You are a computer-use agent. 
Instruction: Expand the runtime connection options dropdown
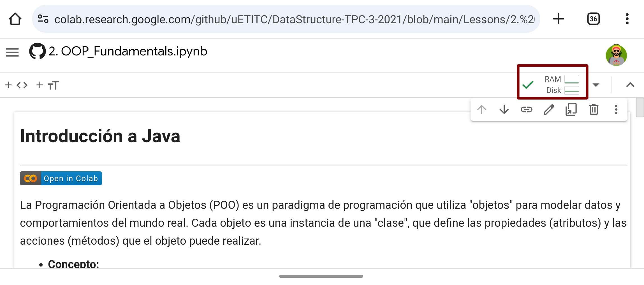pos(596,85)
